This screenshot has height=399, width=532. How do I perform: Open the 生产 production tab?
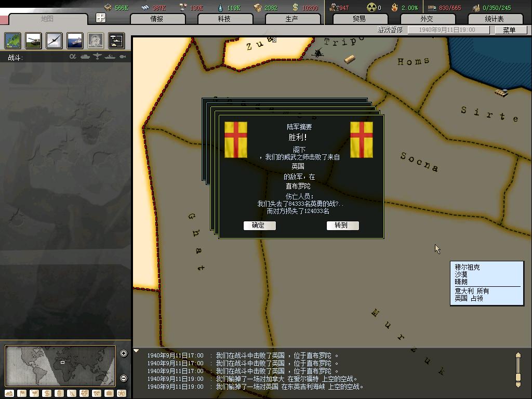292,19
